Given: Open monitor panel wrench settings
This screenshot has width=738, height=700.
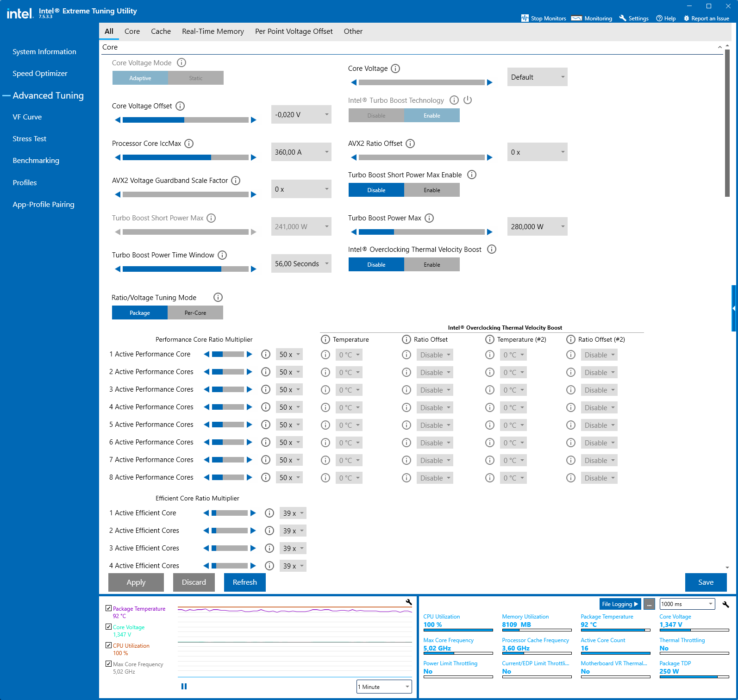Looking at the screenshot, I should (725, 604).
